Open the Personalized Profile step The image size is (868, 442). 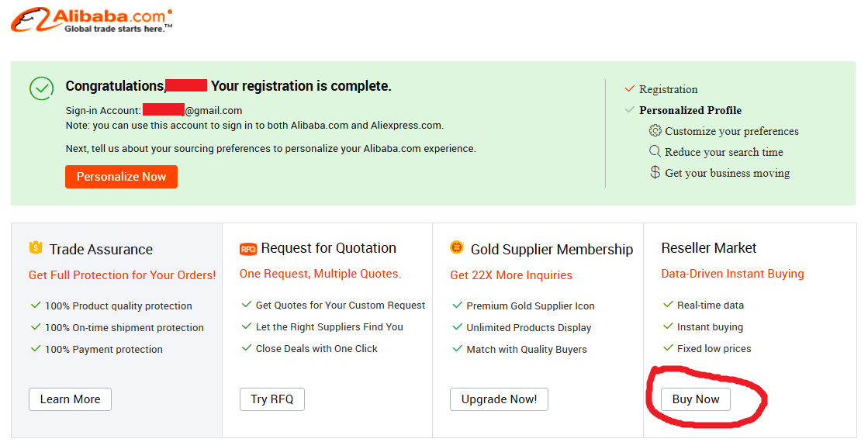click(690, 110)
